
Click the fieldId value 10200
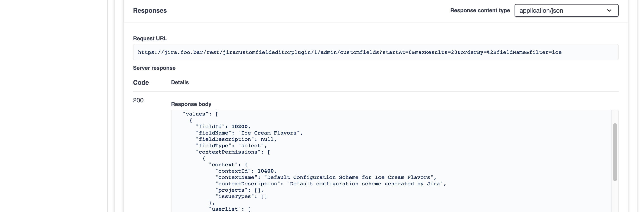tap(241, 126)
